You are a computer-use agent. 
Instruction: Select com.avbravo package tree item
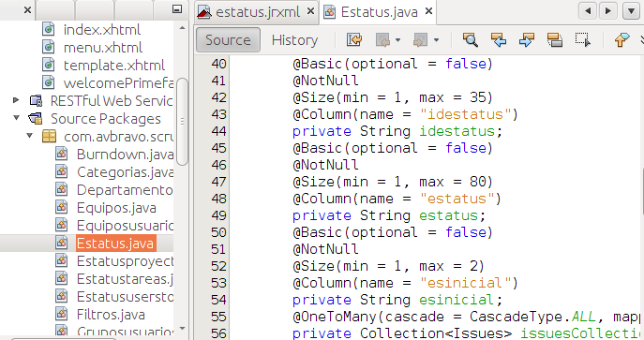point(119,137)
